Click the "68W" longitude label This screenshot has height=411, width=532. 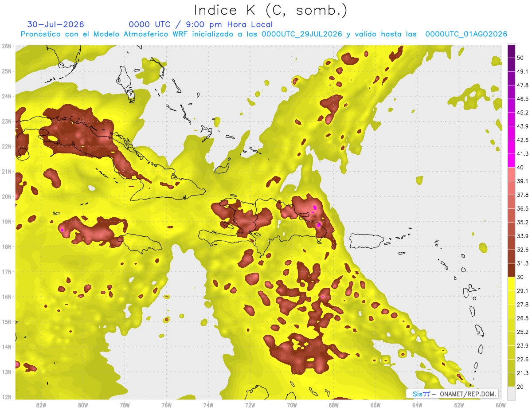point(334,405)
